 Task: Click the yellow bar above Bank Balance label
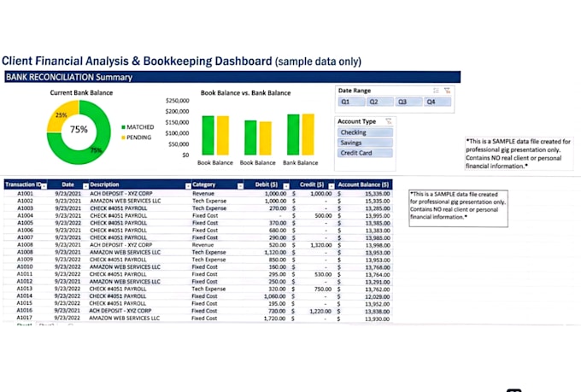coord(308,134)
